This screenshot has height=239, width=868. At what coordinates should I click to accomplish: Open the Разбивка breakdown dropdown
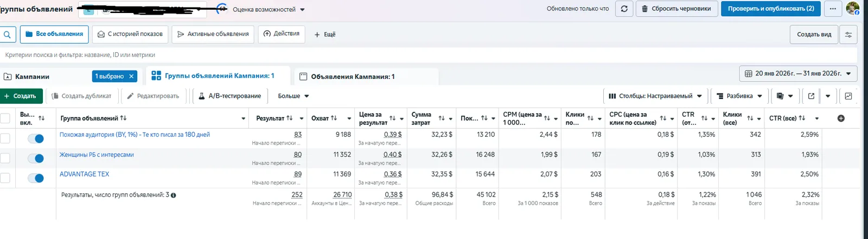pos(739,96)
